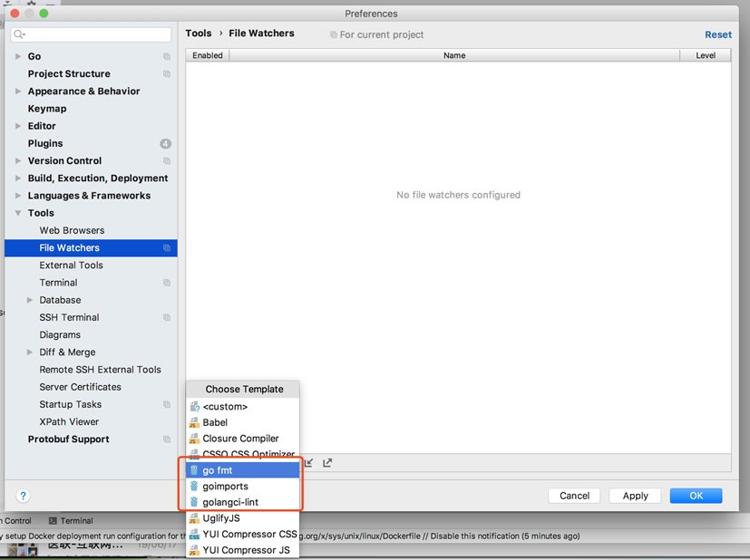Expand the Go settings section
The width and height of the screenshot is (750, 560).
[x=19, y=57]
